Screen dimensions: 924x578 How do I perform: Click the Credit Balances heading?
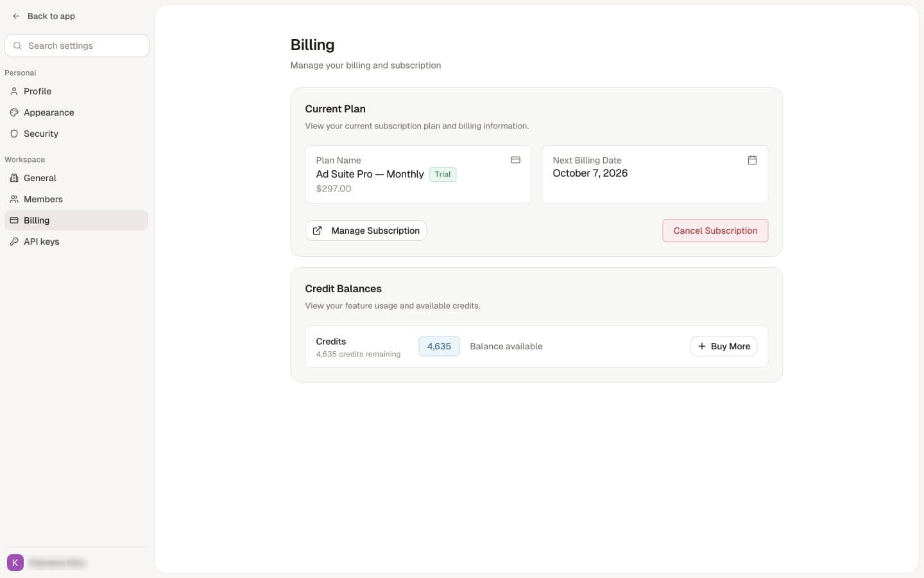coord(343,289)
